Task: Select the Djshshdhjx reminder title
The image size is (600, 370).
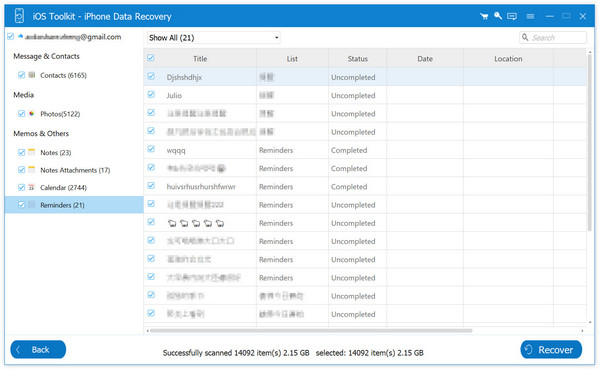Action: click(x=184, y=77)
